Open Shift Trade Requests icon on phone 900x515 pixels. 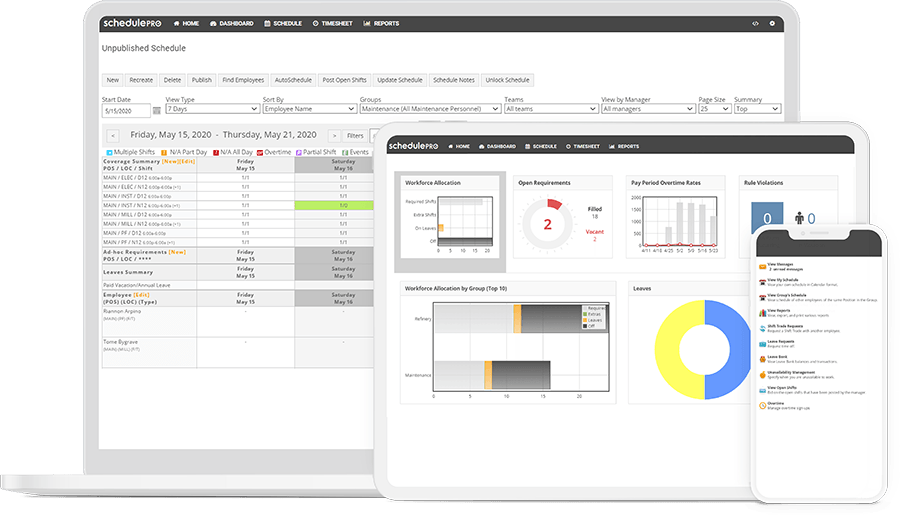point(762,328)
